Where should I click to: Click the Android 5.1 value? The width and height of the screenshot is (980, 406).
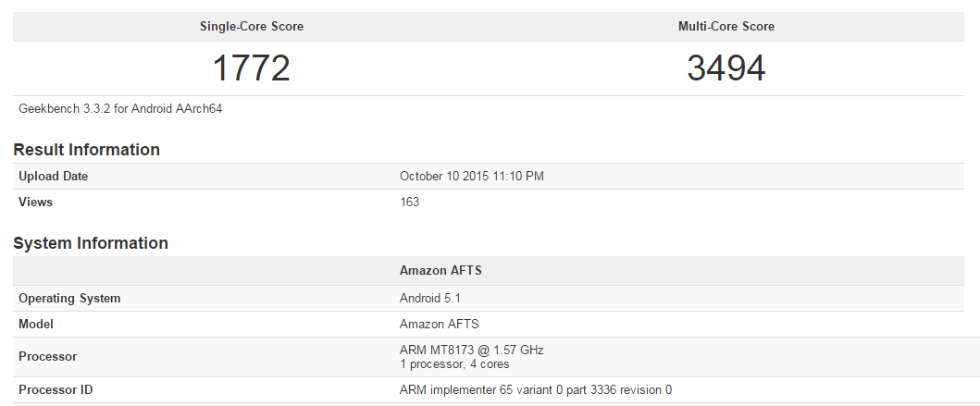click(x=430, y=298)
